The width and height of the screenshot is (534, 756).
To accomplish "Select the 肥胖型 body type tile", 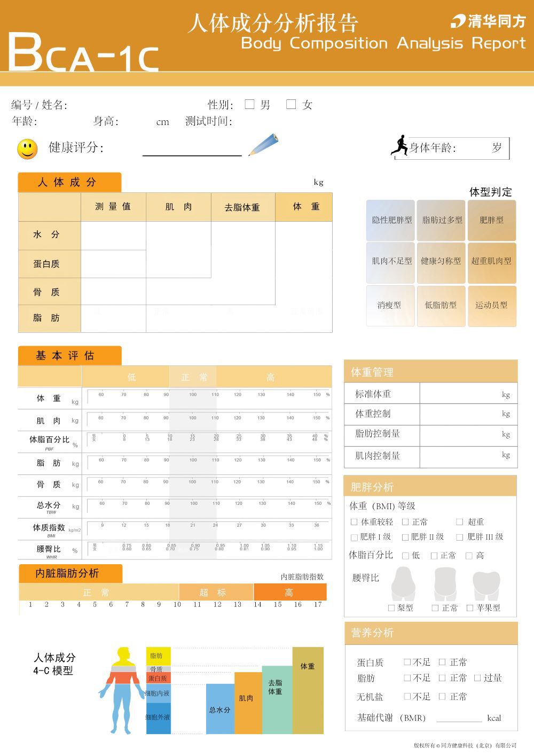I will 492,220.
